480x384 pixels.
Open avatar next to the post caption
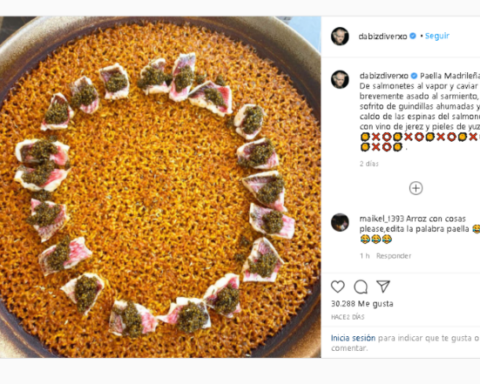click(x=340, y=79)
